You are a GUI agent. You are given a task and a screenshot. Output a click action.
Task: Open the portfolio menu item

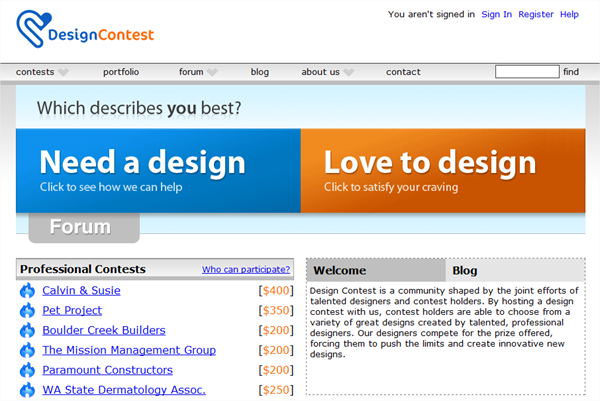121,72
